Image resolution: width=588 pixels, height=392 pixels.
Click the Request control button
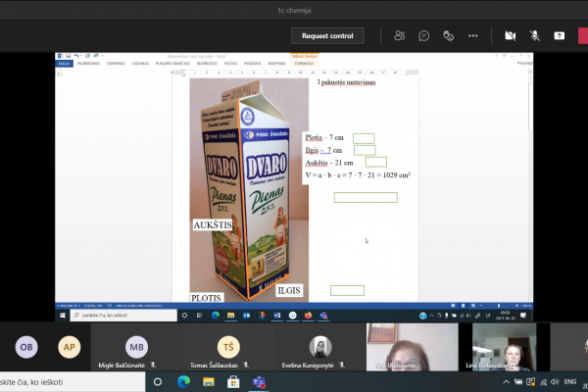327,36
